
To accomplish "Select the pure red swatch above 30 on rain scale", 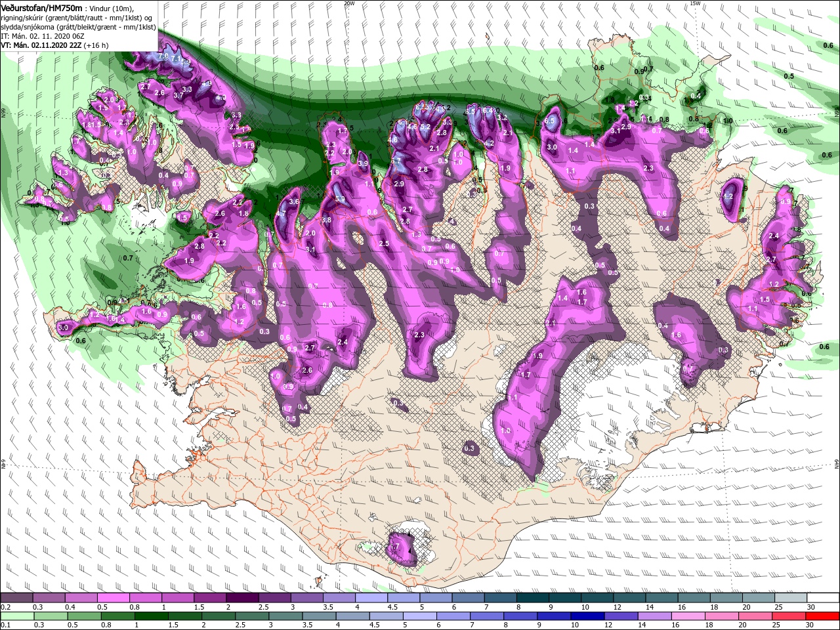I will coord(823,617).
